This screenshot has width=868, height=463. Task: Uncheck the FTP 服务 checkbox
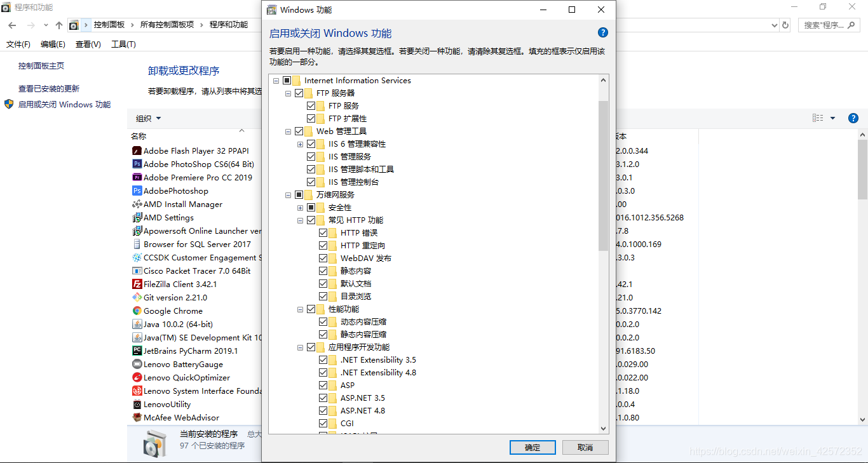(x=311, y=106)
